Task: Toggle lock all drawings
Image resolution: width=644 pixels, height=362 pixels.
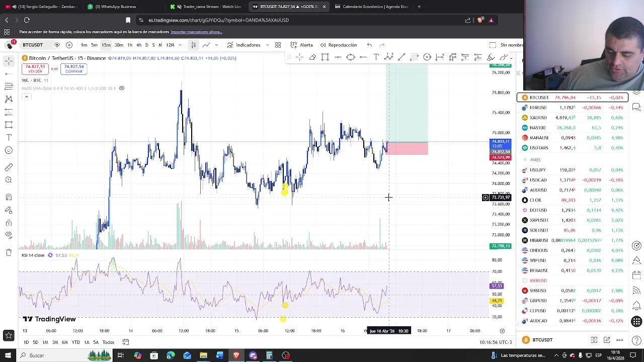Action: coord(9,223)
